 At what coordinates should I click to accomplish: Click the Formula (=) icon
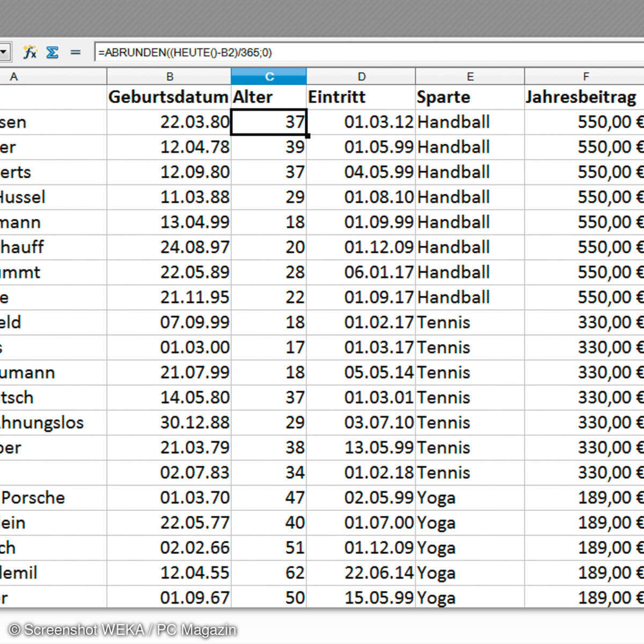coord(75,52)
